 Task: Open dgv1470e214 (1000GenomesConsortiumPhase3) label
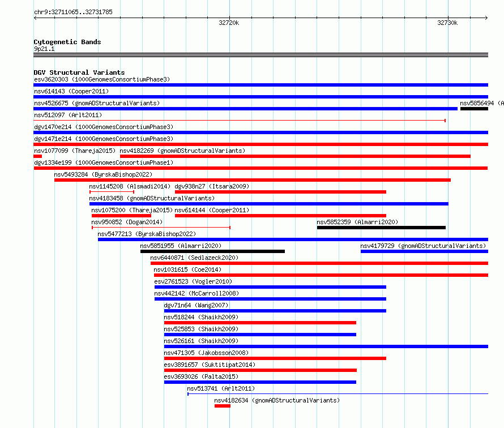pos(104,127)
